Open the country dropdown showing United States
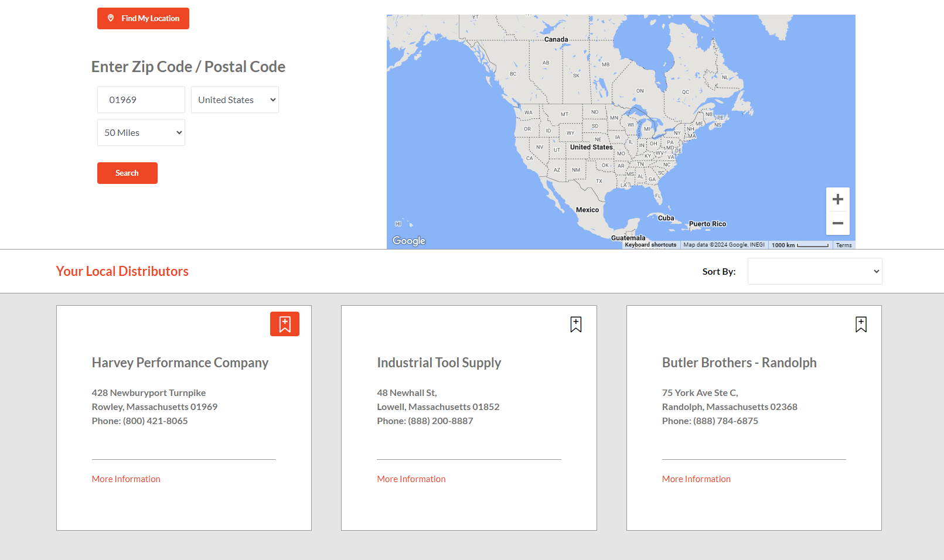Viewport: 944px width, 560px height. [x=235, y=100]
